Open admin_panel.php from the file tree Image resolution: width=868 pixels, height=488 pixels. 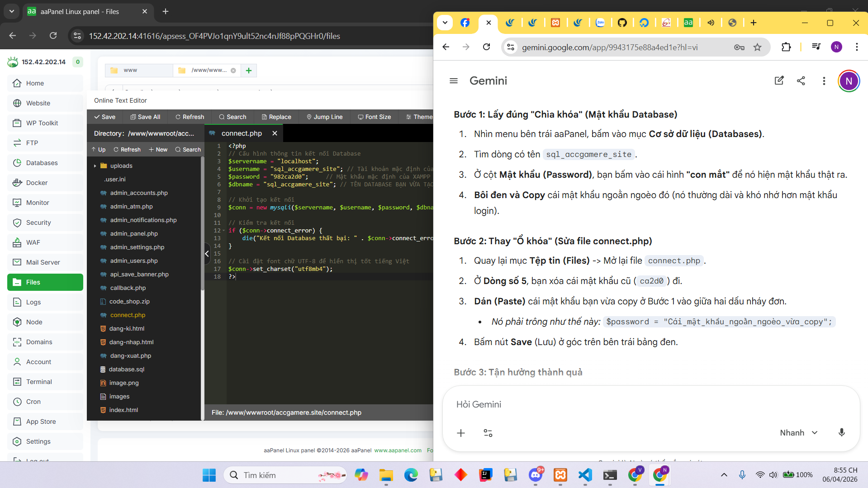(x=134, y=233)
